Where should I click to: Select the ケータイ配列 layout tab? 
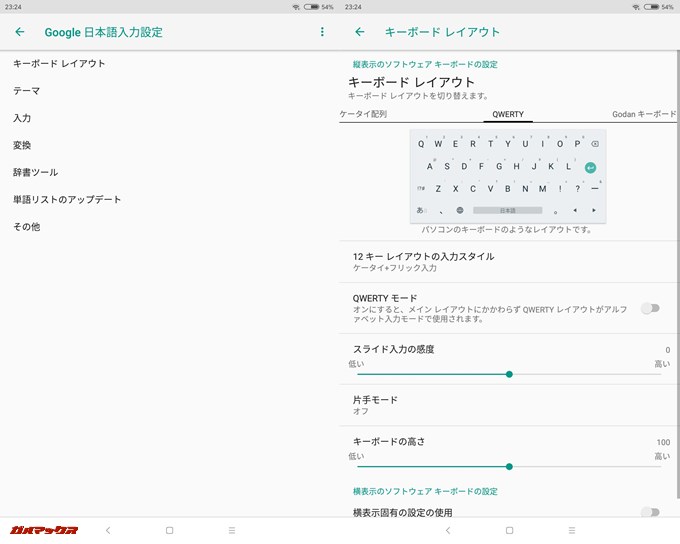point(363,114)
